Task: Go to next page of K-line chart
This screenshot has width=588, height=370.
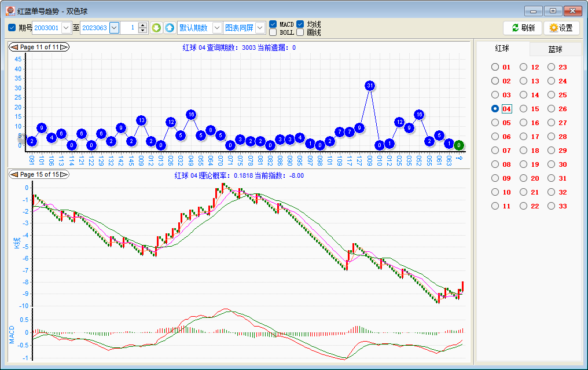Action: 64,174
